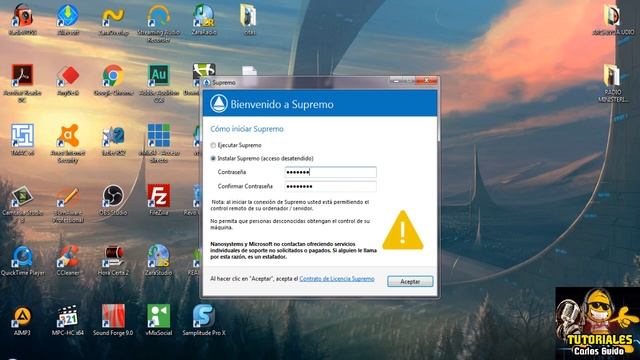Image resolution: width=640 pixels, height=360 pixels.
Task: Open the RadioBOSS desktop shortcut
Action: click(22, 20)
